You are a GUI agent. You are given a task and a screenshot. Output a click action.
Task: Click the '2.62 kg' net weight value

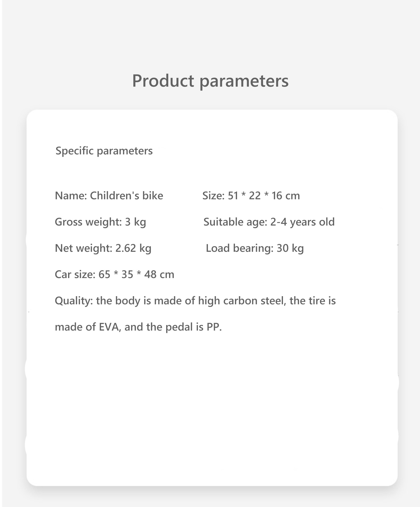133,248
